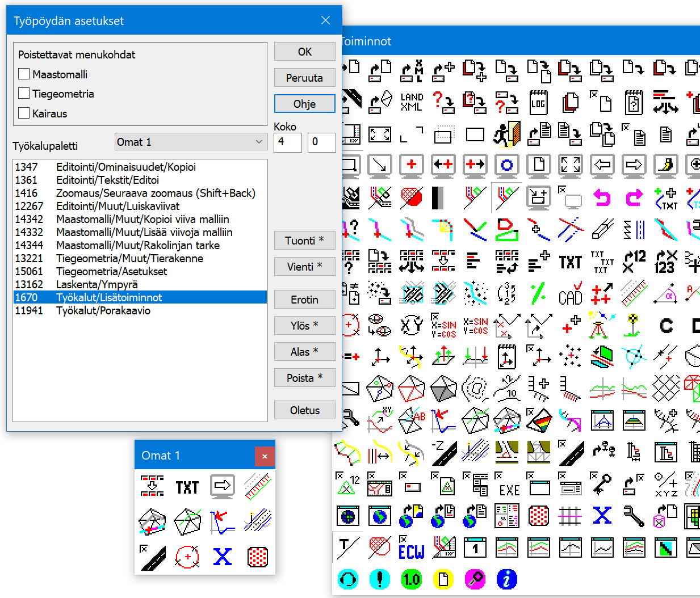The image size is (700, 598).
Task: Click the LOG file icon
Action: [x=538, y=103]
